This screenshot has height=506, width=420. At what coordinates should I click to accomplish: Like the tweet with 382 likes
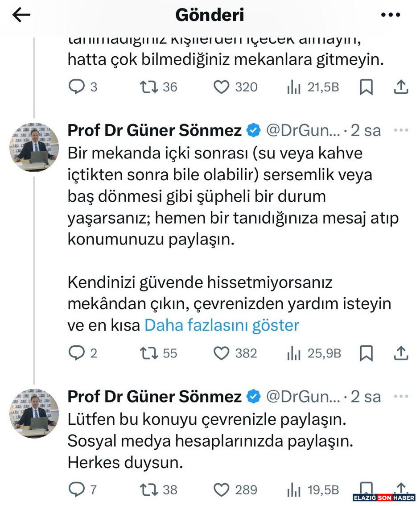coord(222,353)
